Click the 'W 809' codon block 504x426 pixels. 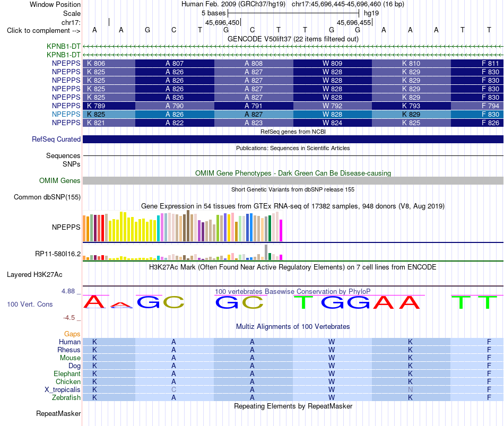332,63
